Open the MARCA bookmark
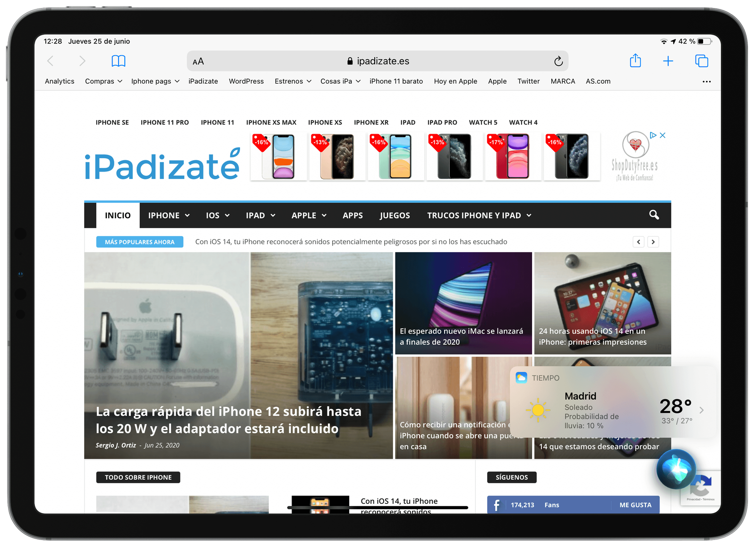The image size is (756, 548). [563, 81]
